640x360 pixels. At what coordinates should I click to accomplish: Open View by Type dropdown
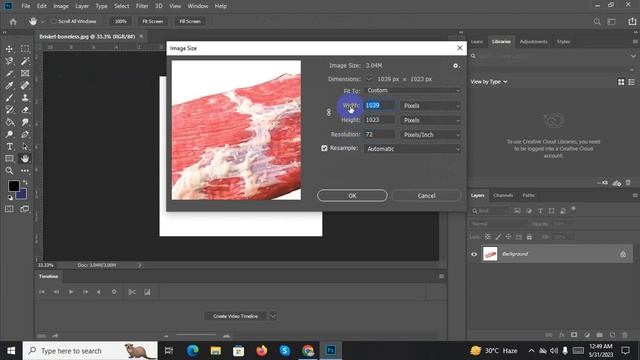click(489, 82)
